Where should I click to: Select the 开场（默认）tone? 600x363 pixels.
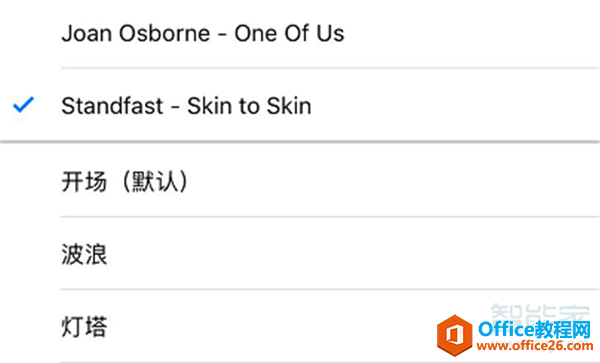pos(300,181)
